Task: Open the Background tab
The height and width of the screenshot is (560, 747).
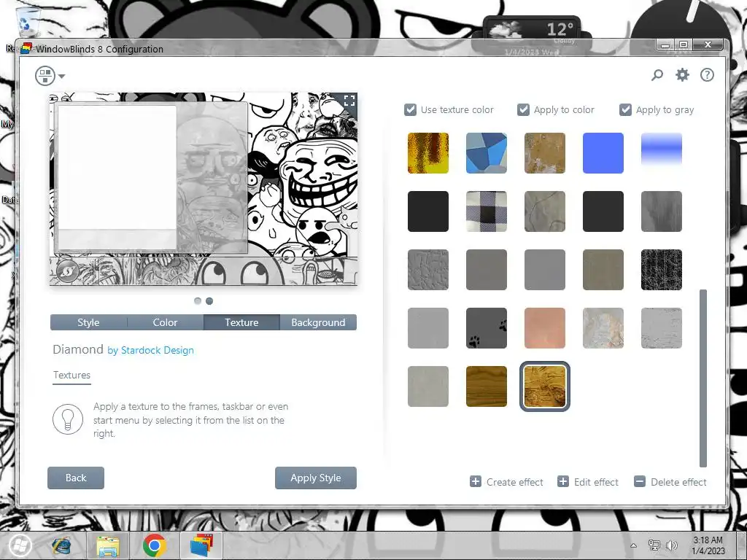Action: pos(318,322)
